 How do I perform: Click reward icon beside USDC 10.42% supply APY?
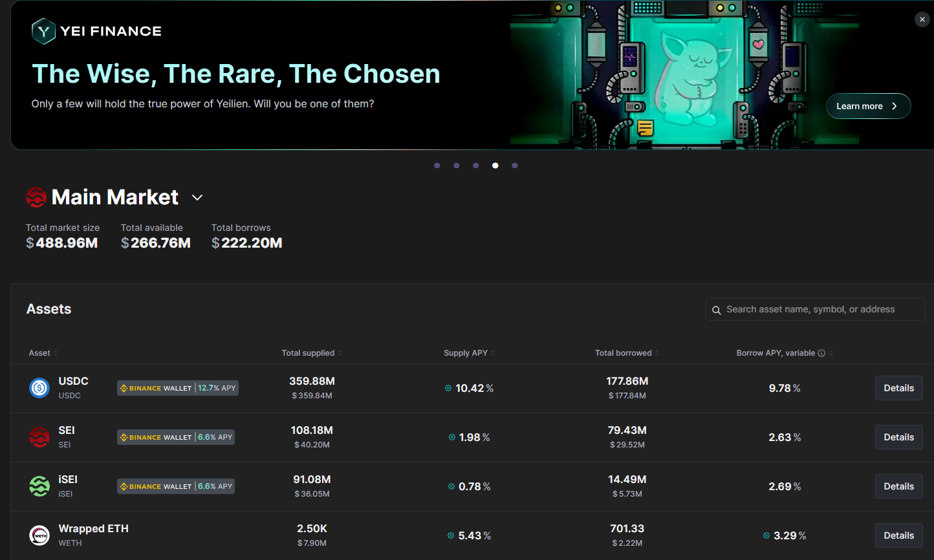[x=448, y=389]
